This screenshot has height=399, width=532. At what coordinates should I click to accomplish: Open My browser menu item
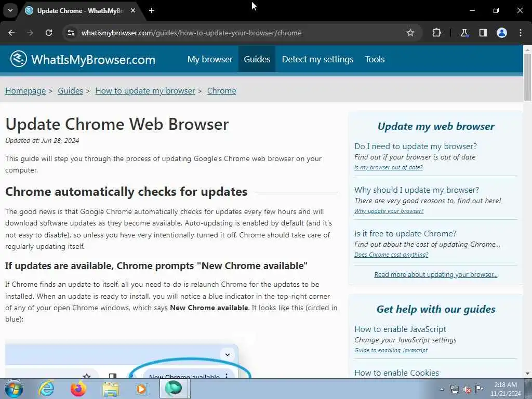coord(210,59)
